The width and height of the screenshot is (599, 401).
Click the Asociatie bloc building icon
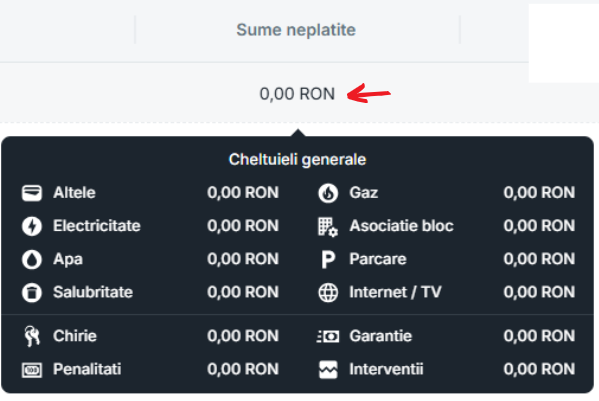[x=328, y=226]
